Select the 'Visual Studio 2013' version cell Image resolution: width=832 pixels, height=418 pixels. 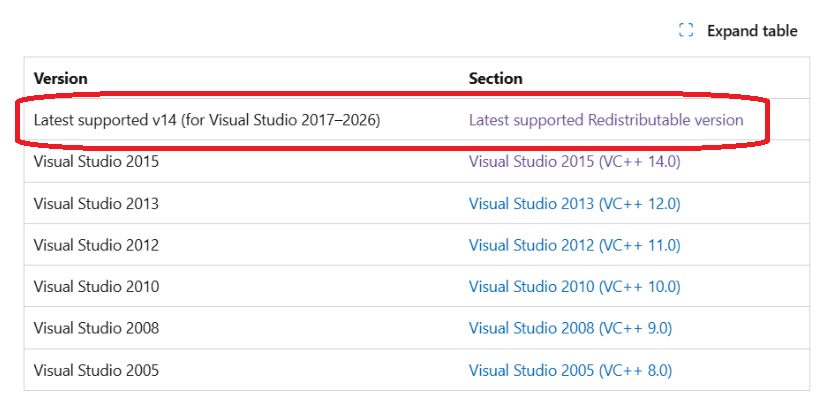(x=96, y=203)
